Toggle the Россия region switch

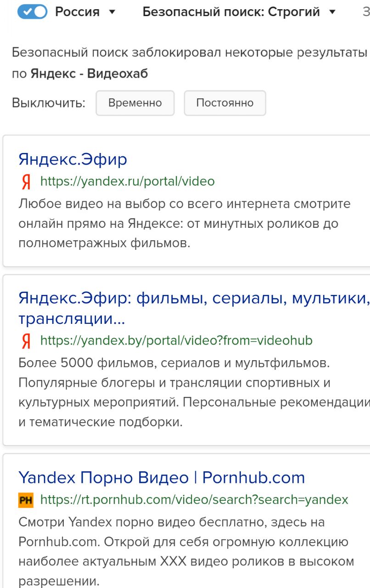pos(32,11)
